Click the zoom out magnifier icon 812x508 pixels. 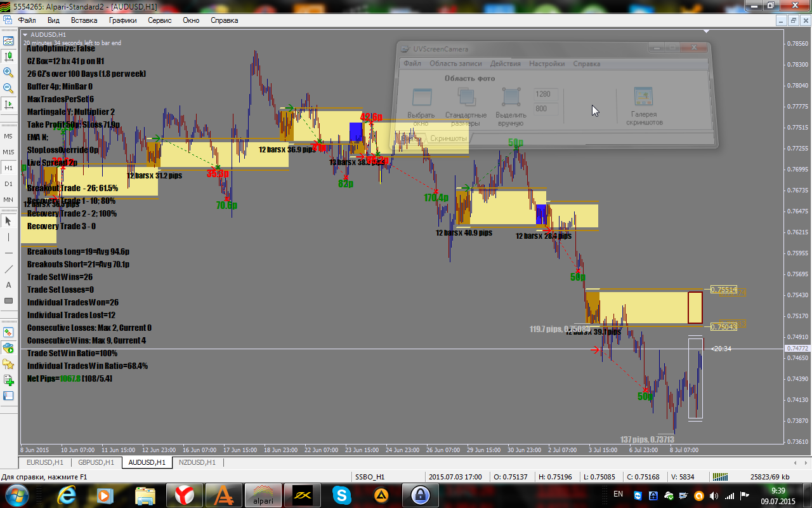click(x=8, y=88)
